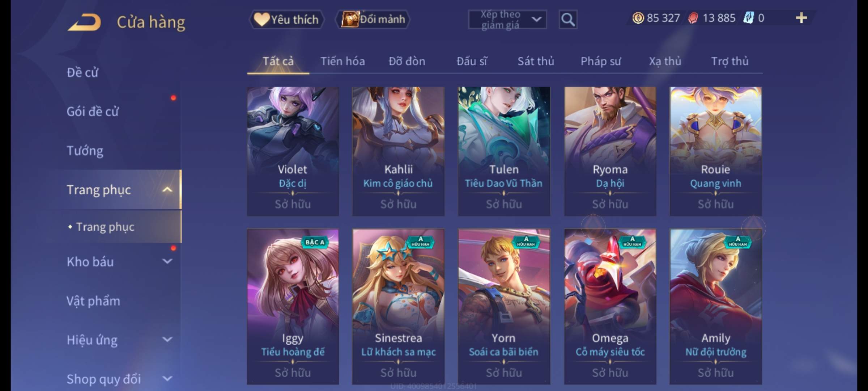Expand the Hiệu ứng sidebar section

click(x=167, y=340)
